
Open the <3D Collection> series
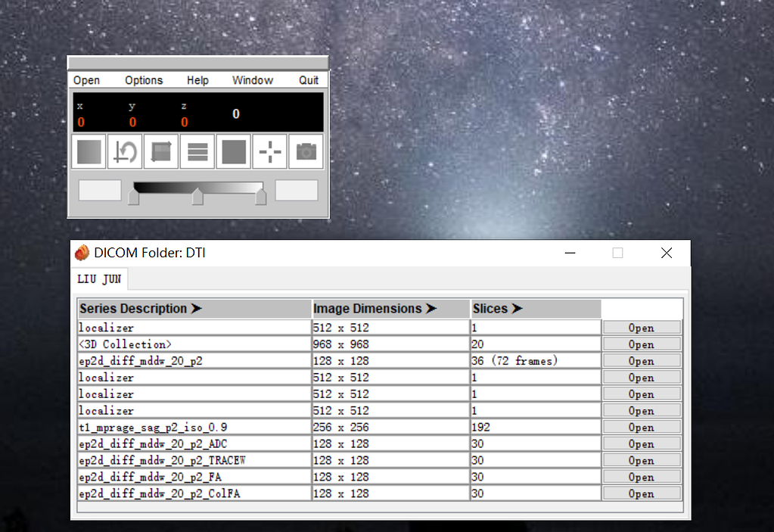click(x=642, y=344)
